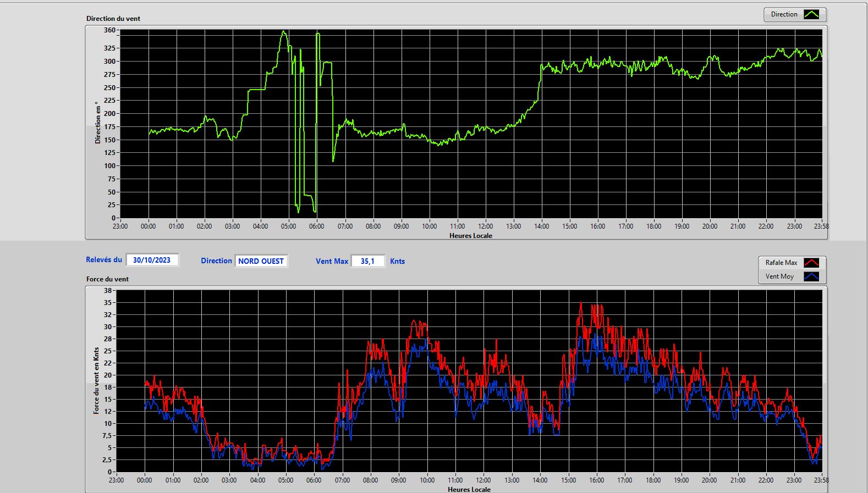The image size is (868, 493).
Task: Click 10:00 on wind force chart time axis
Action: [x=427, y=480]
